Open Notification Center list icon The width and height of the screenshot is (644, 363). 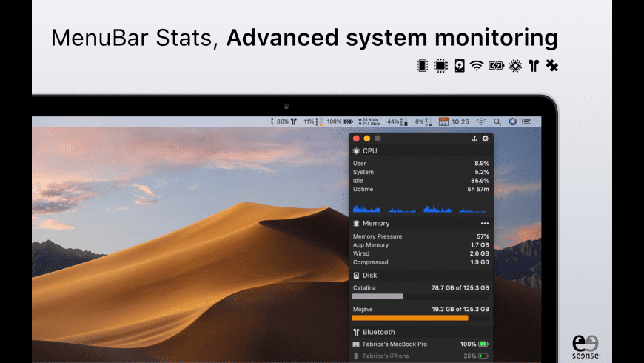click(x=526, y=121)
